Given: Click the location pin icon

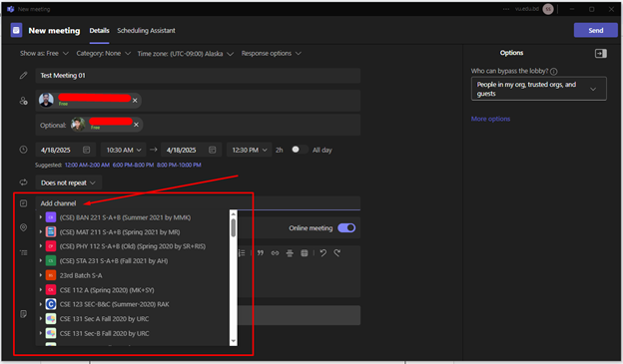Looking at the screenshot, I should point(23,227).
